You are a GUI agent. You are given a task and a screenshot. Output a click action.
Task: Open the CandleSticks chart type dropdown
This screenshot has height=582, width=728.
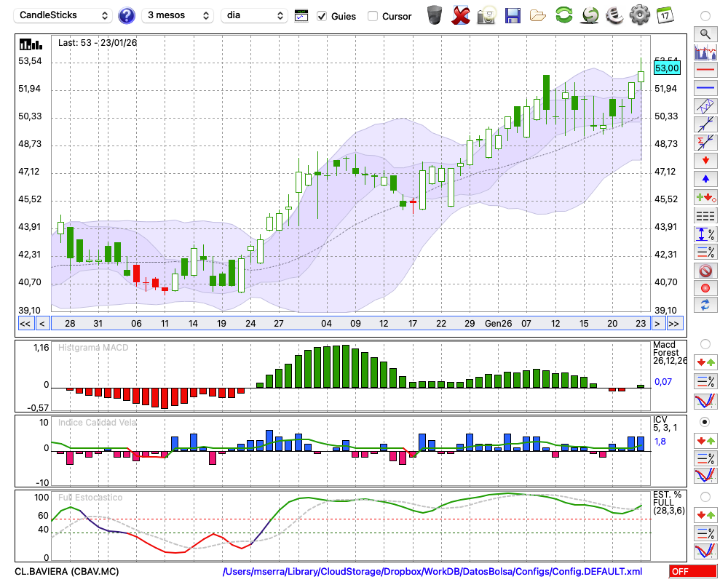pos(64,15)
